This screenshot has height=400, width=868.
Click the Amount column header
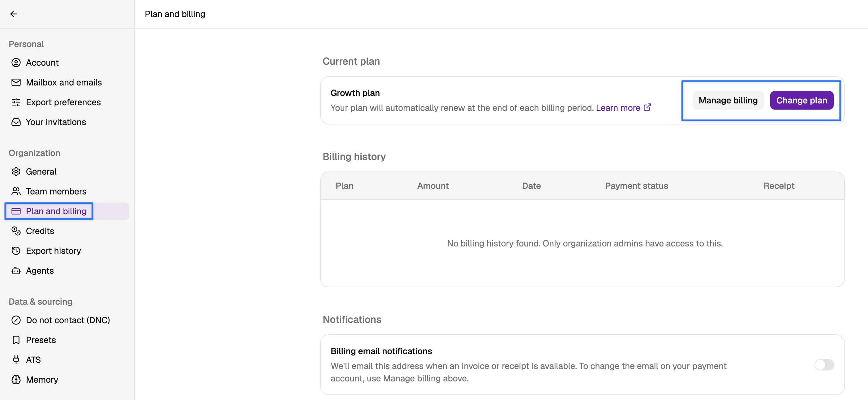[433, 185]
